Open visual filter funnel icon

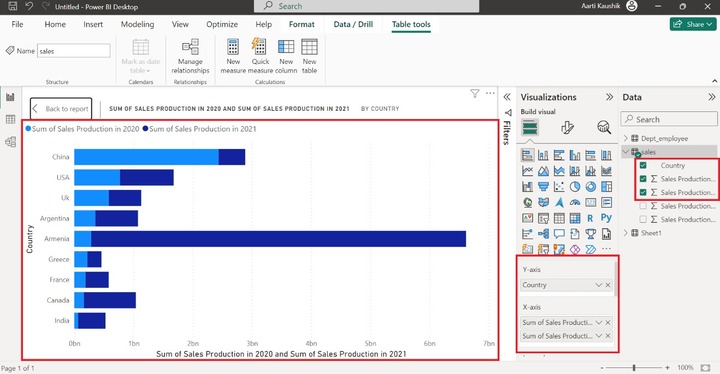coord(475,93)
